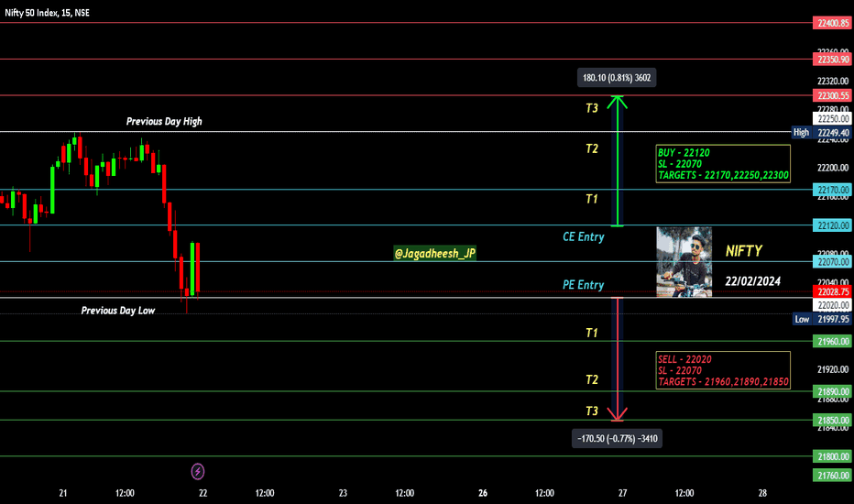854x504 pixels.
Task: Click the lower T1 target label near 21960
Action: [592, 333]
